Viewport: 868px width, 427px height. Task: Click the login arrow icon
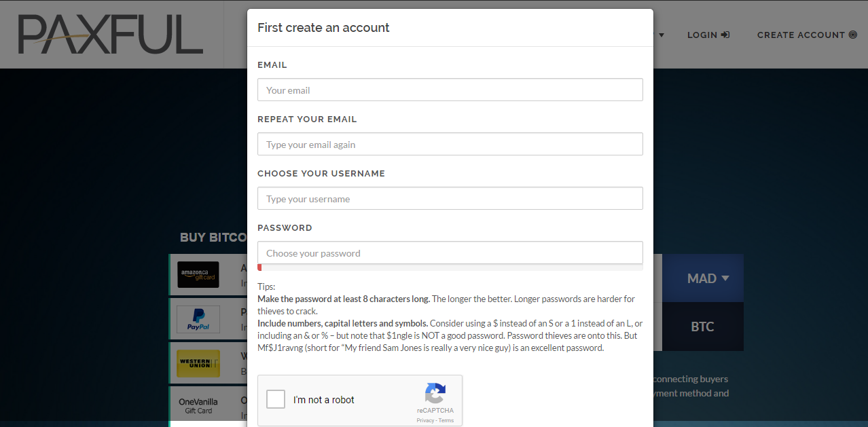coord(725,35)
